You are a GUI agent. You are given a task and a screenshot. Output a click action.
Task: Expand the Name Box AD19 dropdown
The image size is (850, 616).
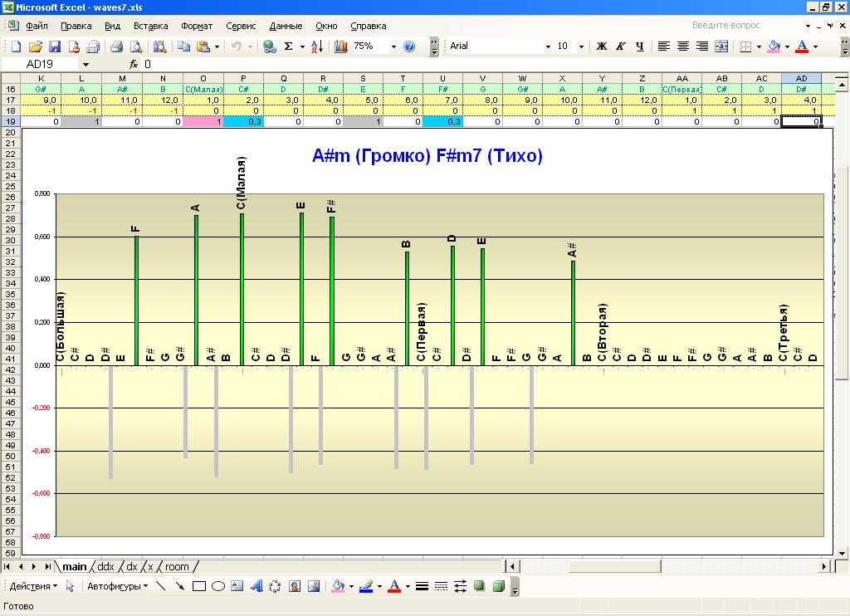(85, 65)
